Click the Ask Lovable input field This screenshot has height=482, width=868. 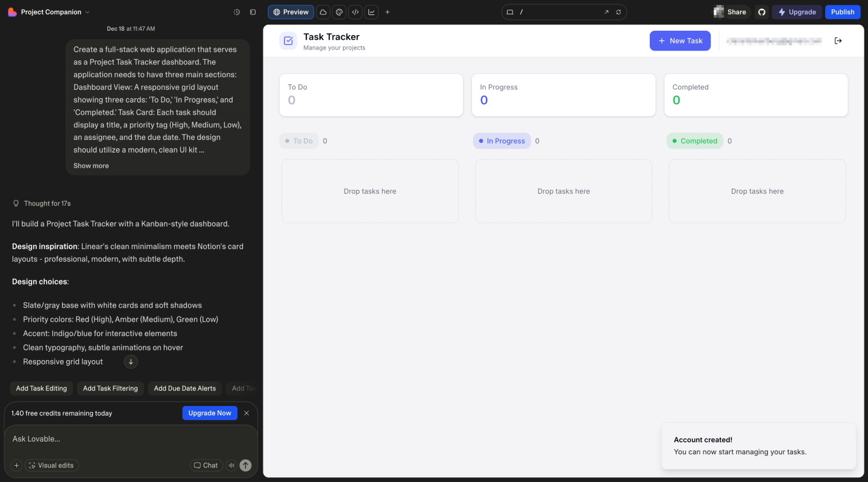click(x=121, y=439)
